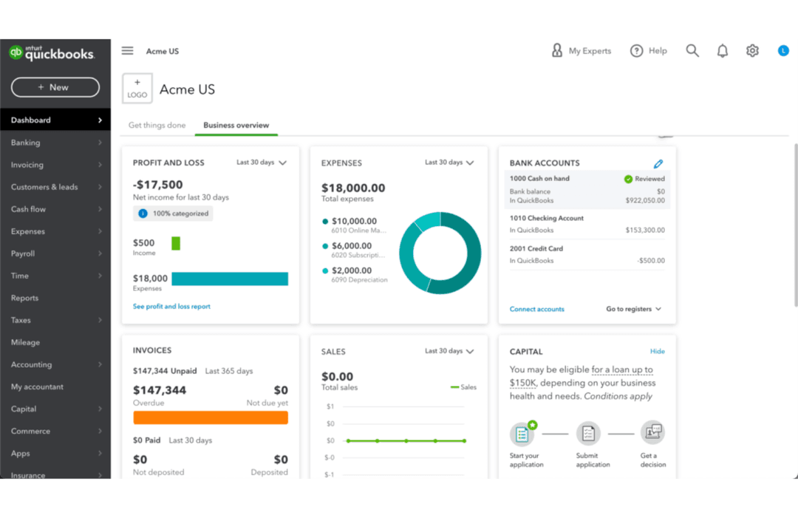Expand Customers & leads menu
Viewport: 798px width, 532px height.
coord(55,187)
